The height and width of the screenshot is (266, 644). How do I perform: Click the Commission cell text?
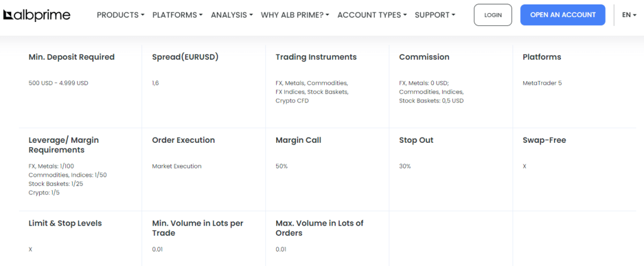431,92
